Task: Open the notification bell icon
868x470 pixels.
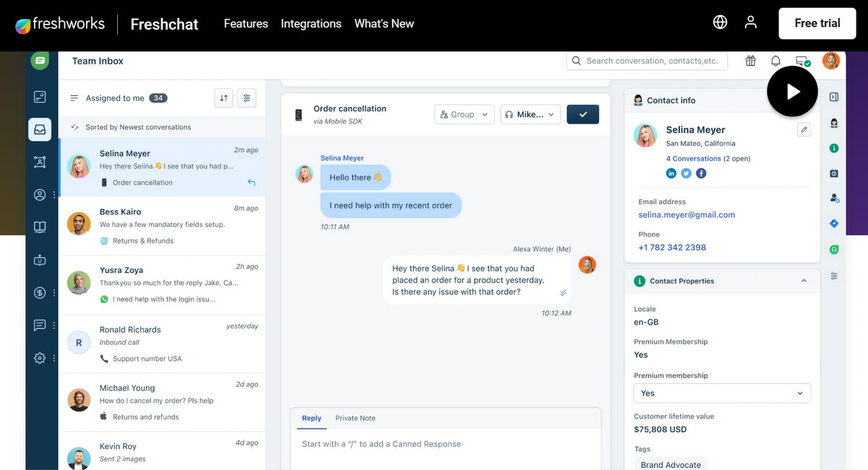Action: (x=775, y=61)
